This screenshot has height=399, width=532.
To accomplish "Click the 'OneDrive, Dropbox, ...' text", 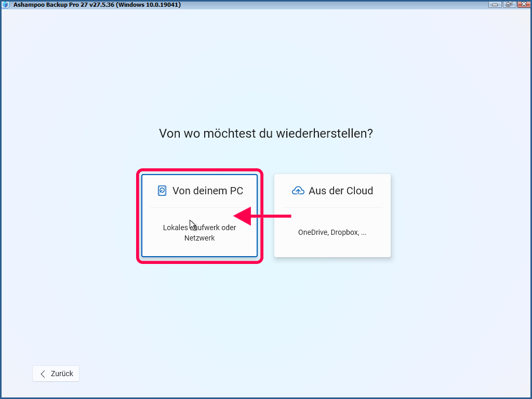I will coord(332,232).
